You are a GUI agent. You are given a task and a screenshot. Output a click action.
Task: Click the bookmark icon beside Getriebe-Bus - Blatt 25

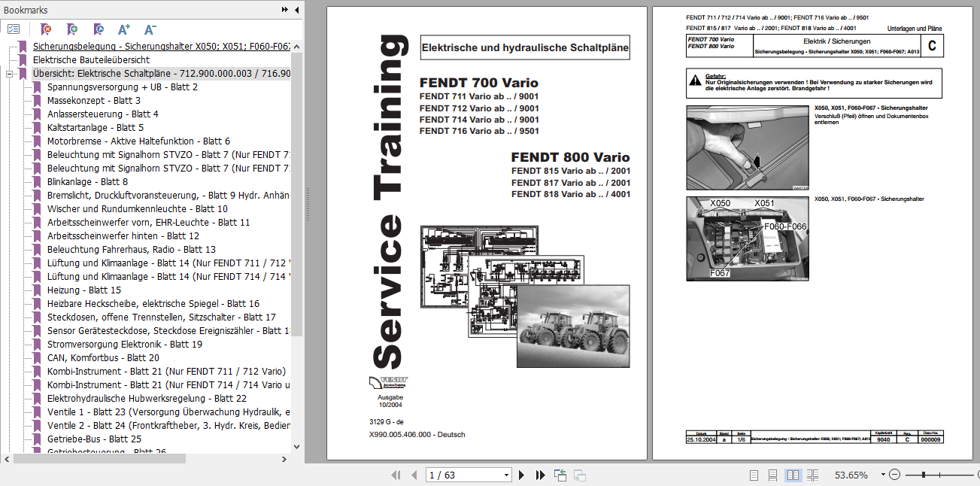click(x=38, y=439)
